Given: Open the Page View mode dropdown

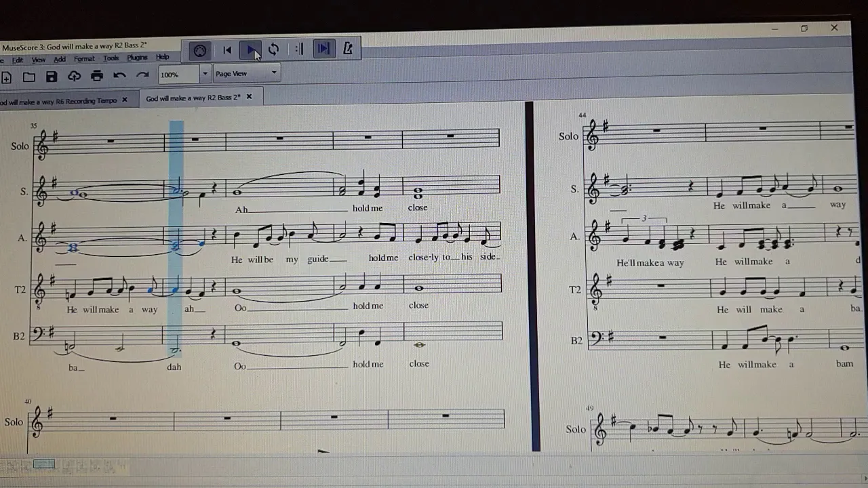Looking at the screenshot, I should pyautogui.click(x=246, y=73).
